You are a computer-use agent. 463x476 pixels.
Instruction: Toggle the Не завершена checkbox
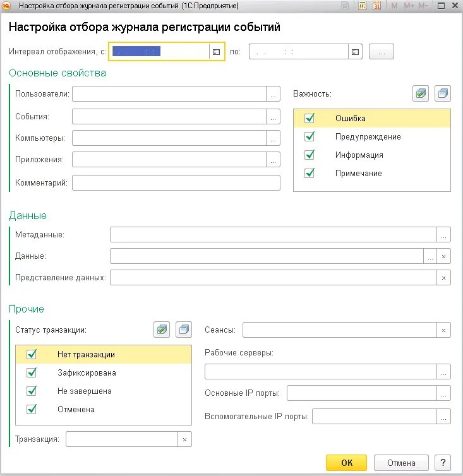click(x=32, y=391)
